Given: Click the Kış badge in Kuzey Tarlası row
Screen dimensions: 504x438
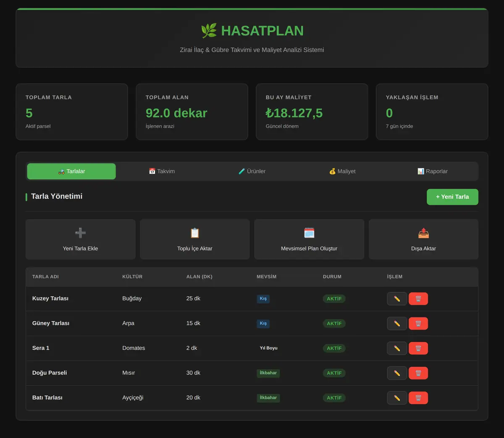Looking at the screenshot, I should coord(263,299).
